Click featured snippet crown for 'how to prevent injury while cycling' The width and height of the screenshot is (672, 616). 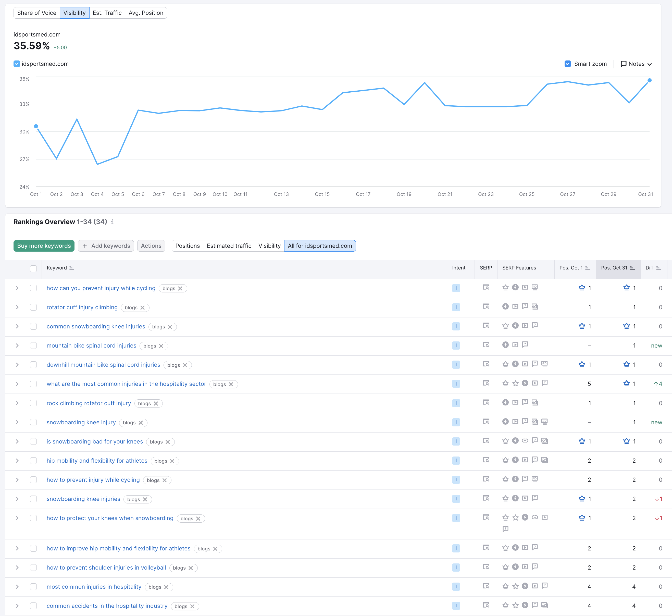[506, 479]
